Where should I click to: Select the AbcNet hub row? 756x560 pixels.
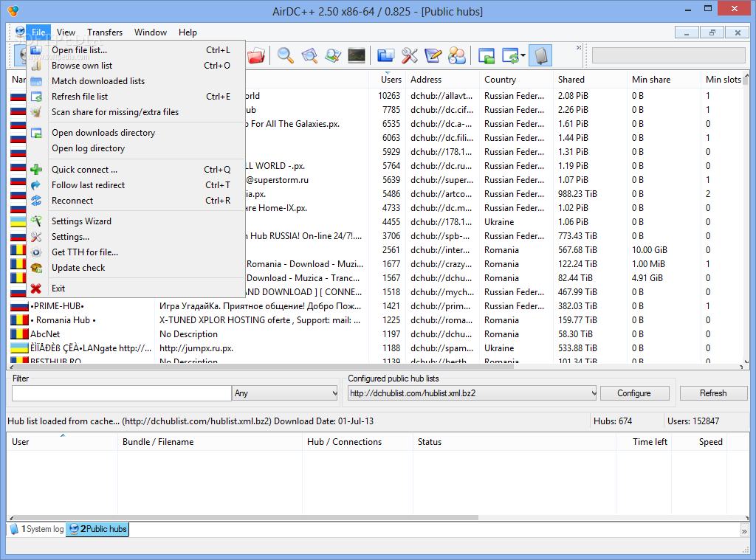pyautogui.click(x=376, y=334)
